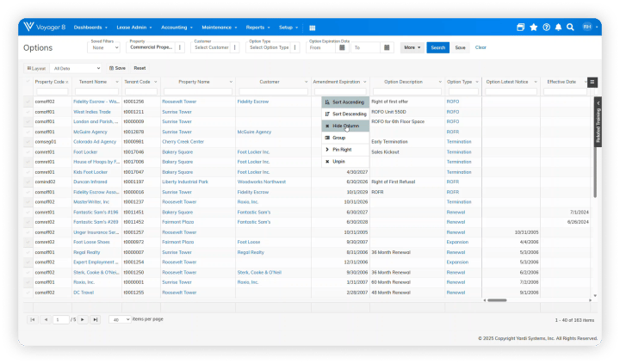Screen dimensions: 620x364
Task: Click the search magnifier in top bar
Action: point(570,28)
